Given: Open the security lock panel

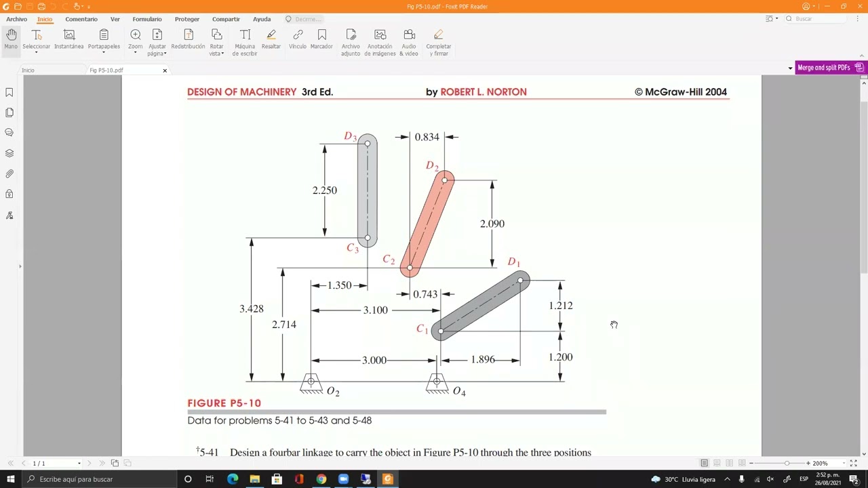Looking at the screenshot, I should point(9,195).
